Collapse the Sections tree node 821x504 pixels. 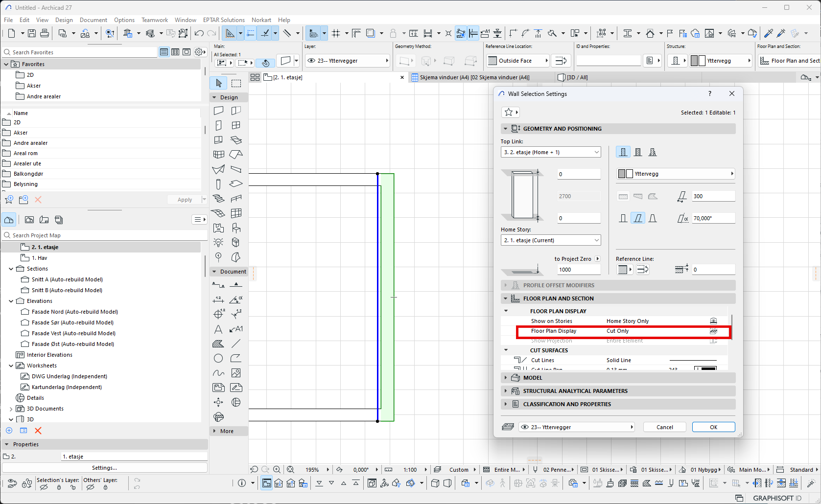[11, 269]
